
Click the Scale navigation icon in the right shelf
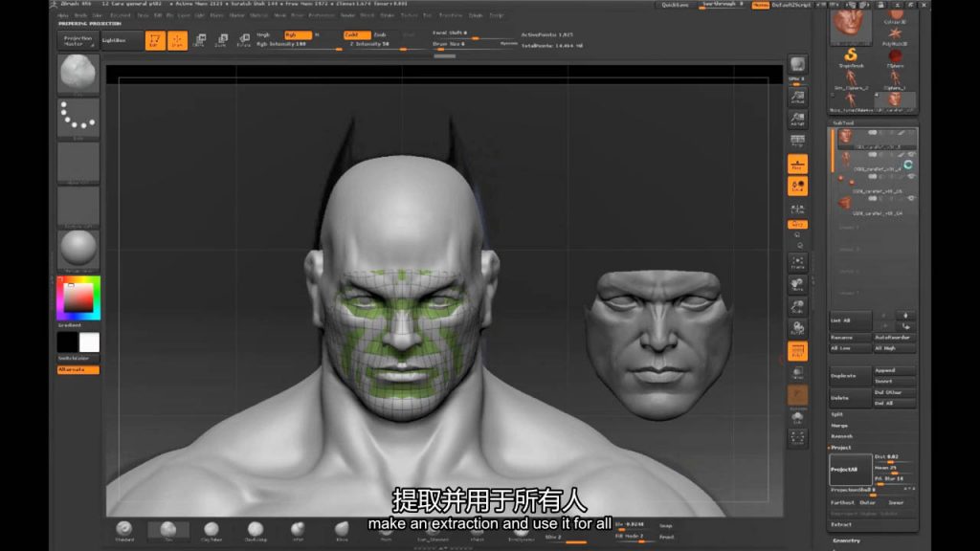(x=797, y=306)
